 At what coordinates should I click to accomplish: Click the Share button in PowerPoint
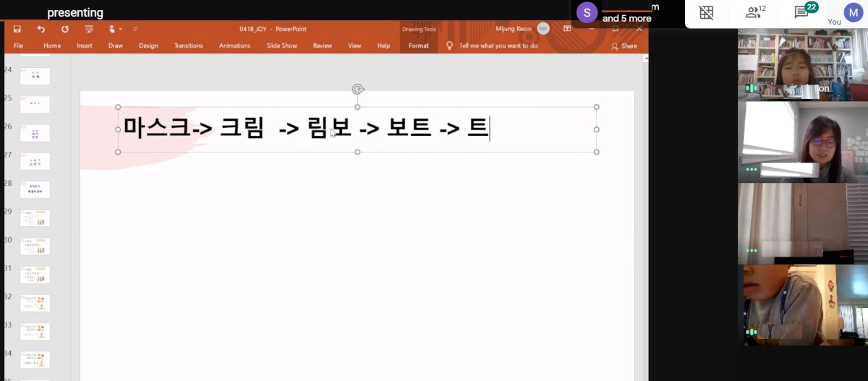pyautogui.click(x=624, y=46)
